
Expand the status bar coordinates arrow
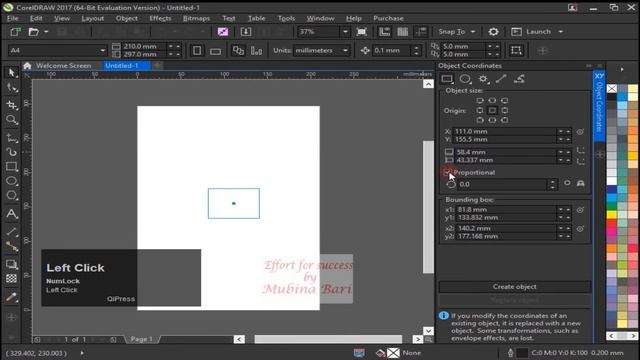click(82, 353)
